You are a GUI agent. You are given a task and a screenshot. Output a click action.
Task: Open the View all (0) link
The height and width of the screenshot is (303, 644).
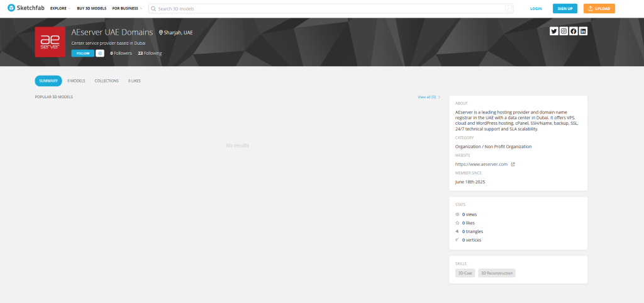[429, 97]
